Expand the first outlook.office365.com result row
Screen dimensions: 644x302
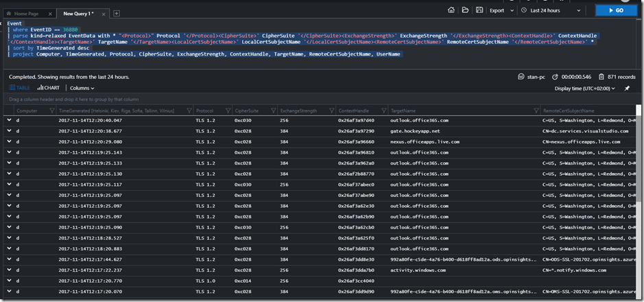tap(9, 120)
